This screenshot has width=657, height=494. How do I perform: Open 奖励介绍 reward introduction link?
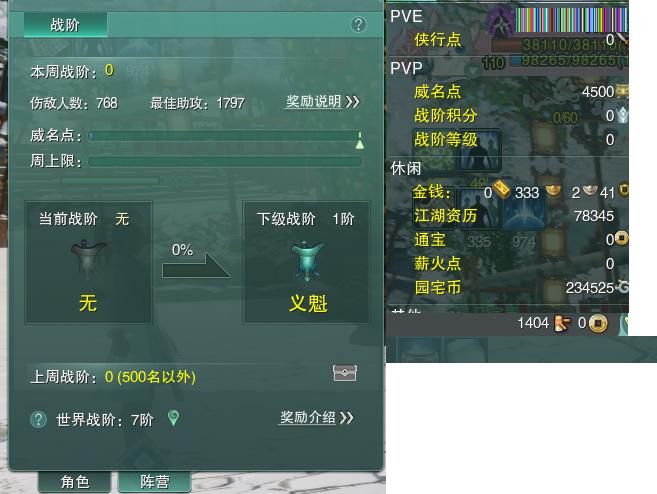point(316,417)
